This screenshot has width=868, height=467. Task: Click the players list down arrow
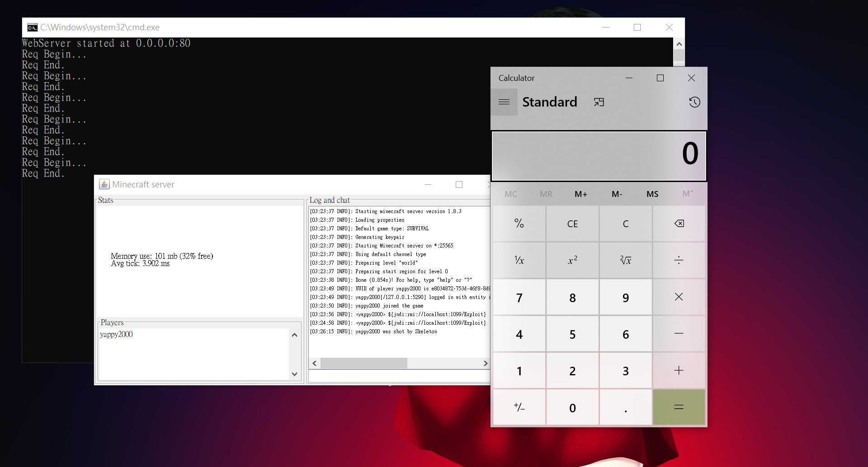tap(295, 374)
